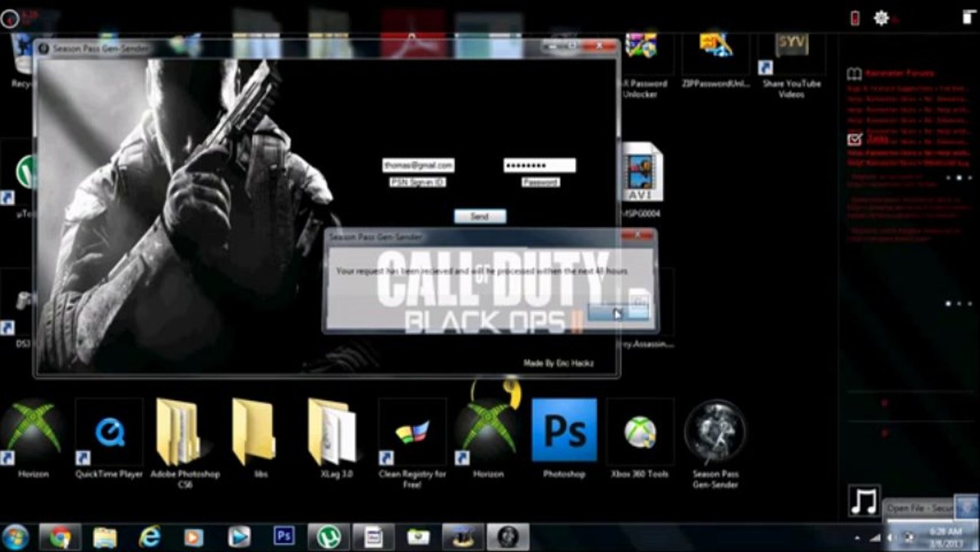Viewport: 980px width, 552px height.
Task: Open the Xbox 360 Tools desktop icon
Action: (640, 439)
